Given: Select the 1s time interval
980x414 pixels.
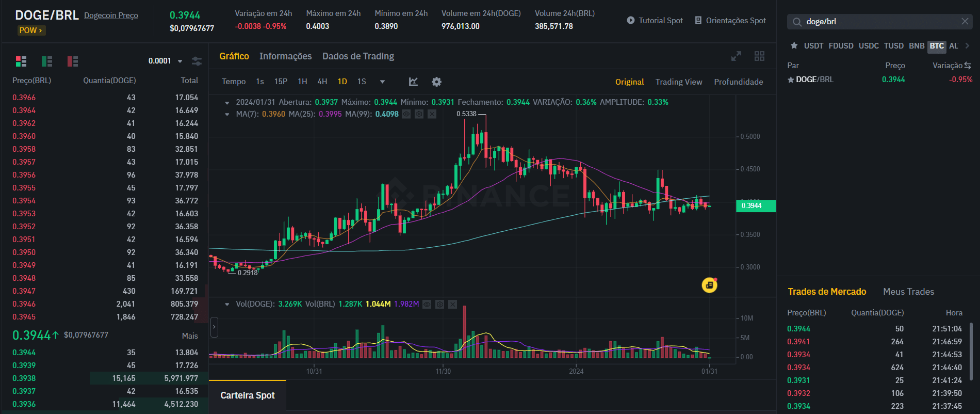Looking at the screenshot, I should coord(260,82).
